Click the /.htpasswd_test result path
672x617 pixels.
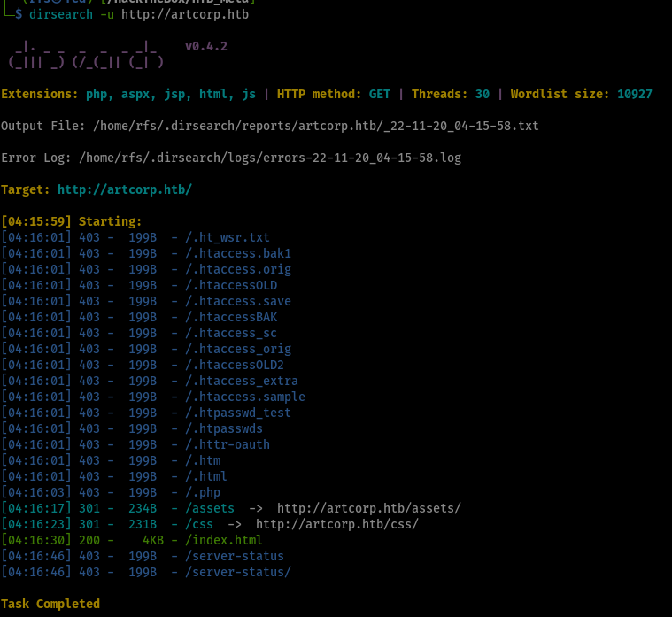pyautogui.click(x=238, y=413)
